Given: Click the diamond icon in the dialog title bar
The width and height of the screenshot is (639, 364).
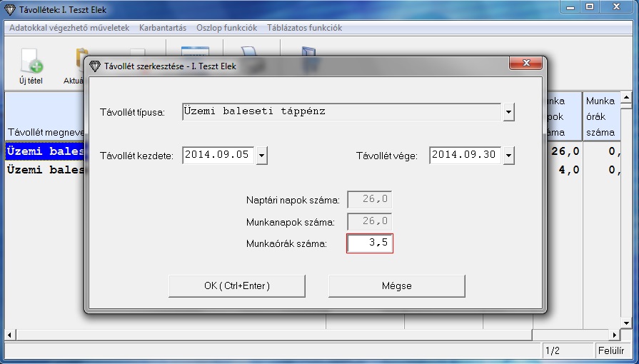Looking at the screenshot, I should pyautogui.click(x=95, y=66).
